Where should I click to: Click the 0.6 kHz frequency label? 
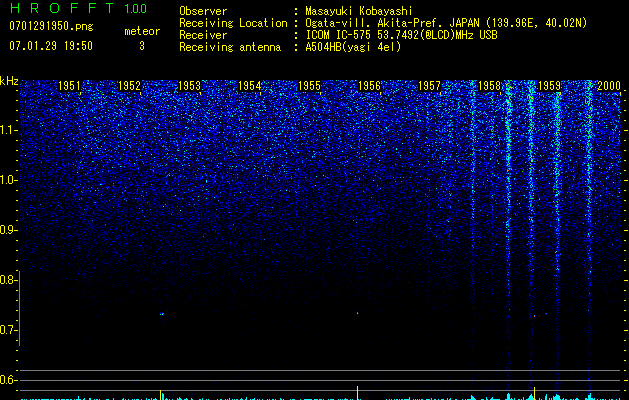click(x=7, y=380)
